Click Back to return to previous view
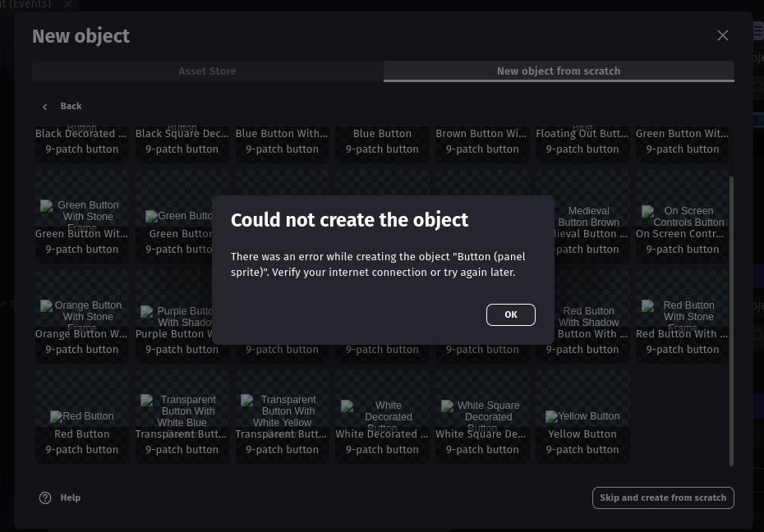764x532 pixels. point(71,106)
